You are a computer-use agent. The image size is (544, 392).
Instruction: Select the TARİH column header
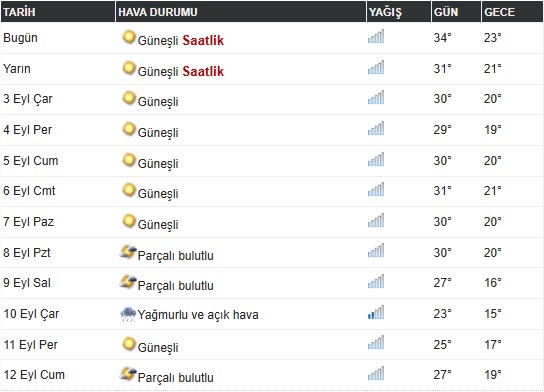(58, 12)
